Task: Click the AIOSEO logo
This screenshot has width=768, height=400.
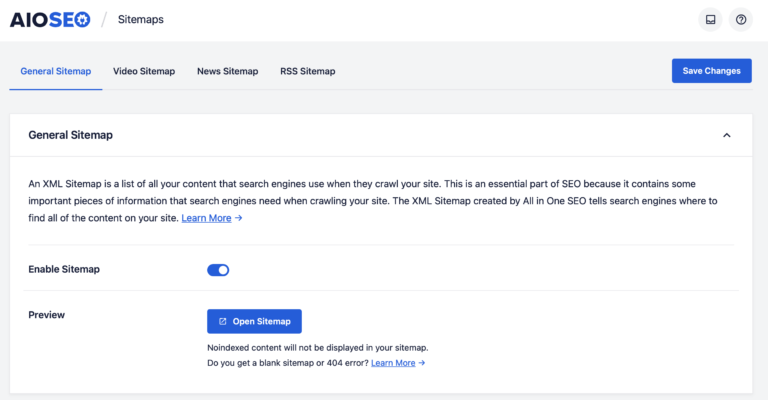Action: click(50, 20)
